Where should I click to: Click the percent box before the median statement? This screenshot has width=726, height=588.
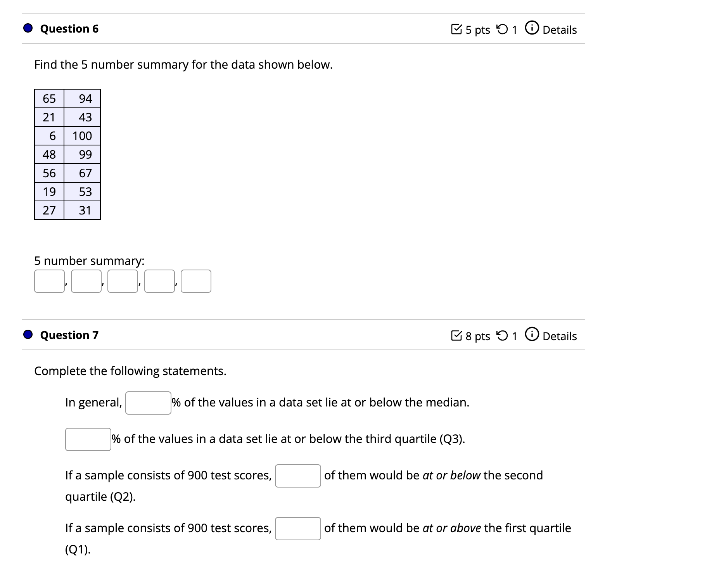pyautogui.click(x=148, y=403)
